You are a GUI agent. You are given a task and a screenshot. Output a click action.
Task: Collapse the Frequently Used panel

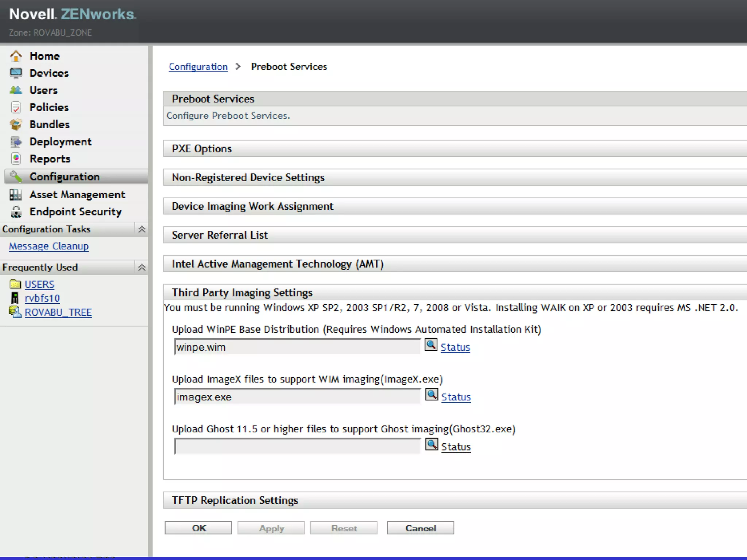pos(142,267)
